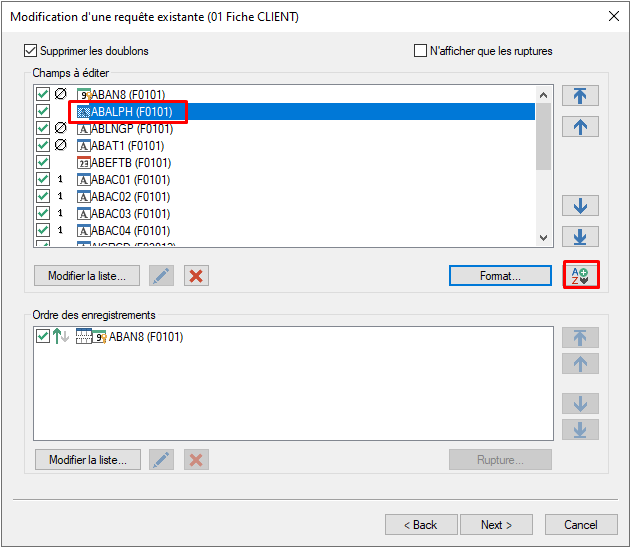The width and height of the screenshot is (631, 548).
Task: Toggle Supprimer les doublons checkbox
Action: (x=31, y=51)
